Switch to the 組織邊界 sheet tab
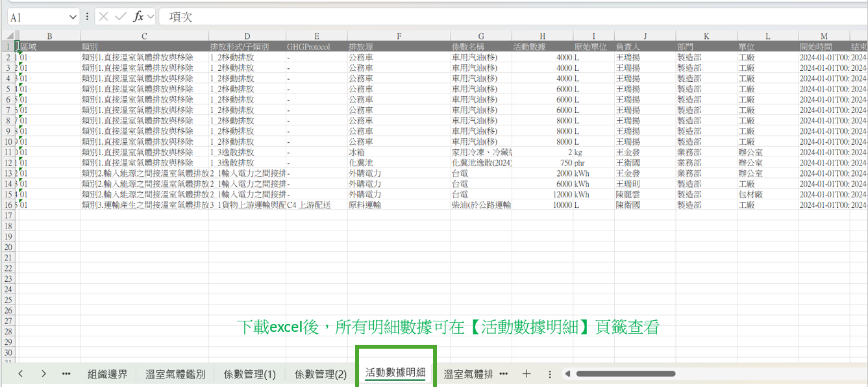The image size is (868, 387). tap(108, 374)
